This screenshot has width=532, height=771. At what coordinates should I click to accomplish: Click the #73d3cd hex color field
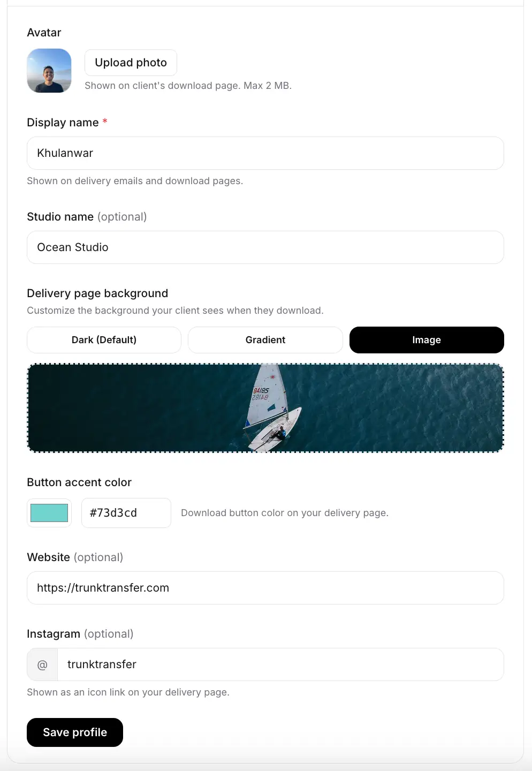(x=126, y=513)
